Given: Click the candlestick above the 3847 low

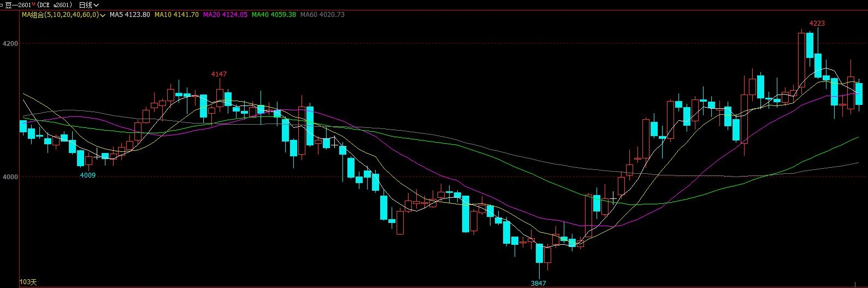Looking at the screenshot, I should coord(539,254).
